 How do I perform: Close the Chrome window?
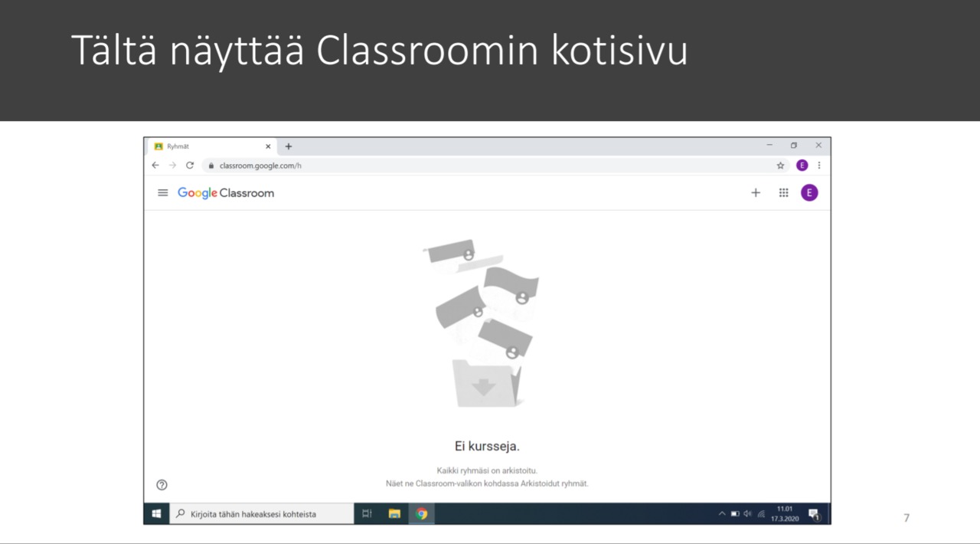pos(818,145)
